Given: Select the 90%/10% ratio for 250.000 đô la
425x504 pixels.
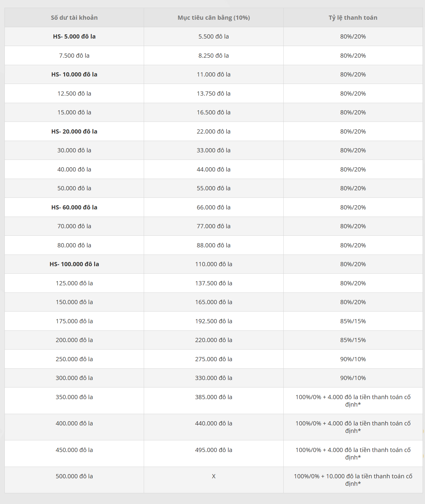Looking at the screenshot, I should click(353, 359).
